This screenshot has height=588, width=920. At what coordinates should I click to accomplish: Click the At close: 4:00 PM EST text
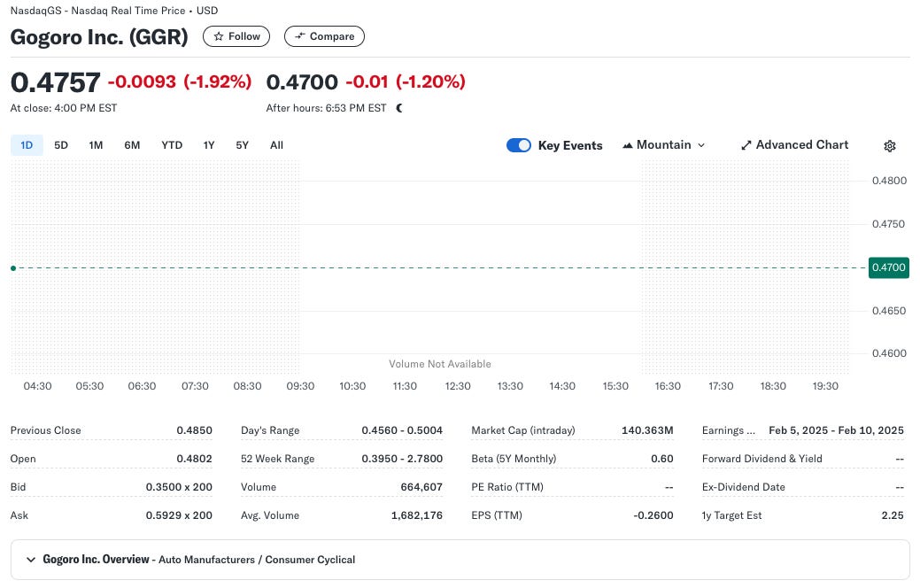pyautogui.click(x=64, y=108)
